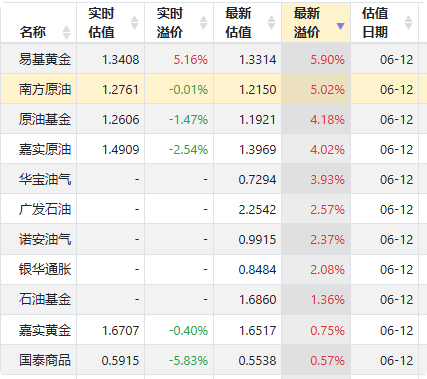Sort by 实时估值 column arrows
The height and width of the screenshot is (379, 427).
[x=134, y=23]
